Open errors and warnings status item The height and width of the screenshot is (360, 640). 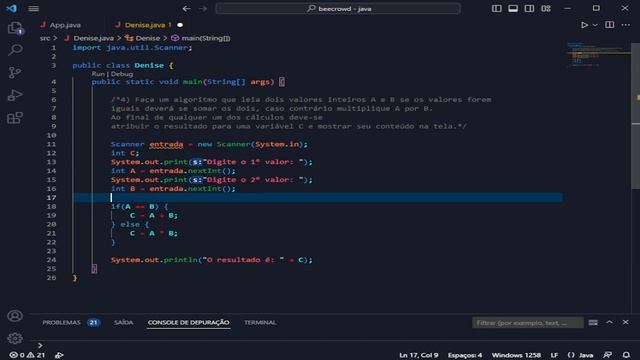[27, 355]
